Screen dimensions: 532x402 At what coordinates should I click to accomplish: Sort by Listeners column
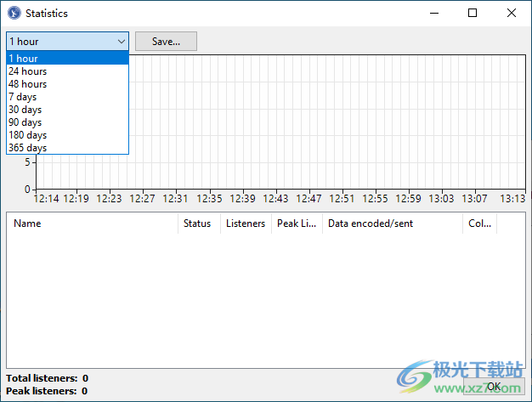[x=245, y=224]
